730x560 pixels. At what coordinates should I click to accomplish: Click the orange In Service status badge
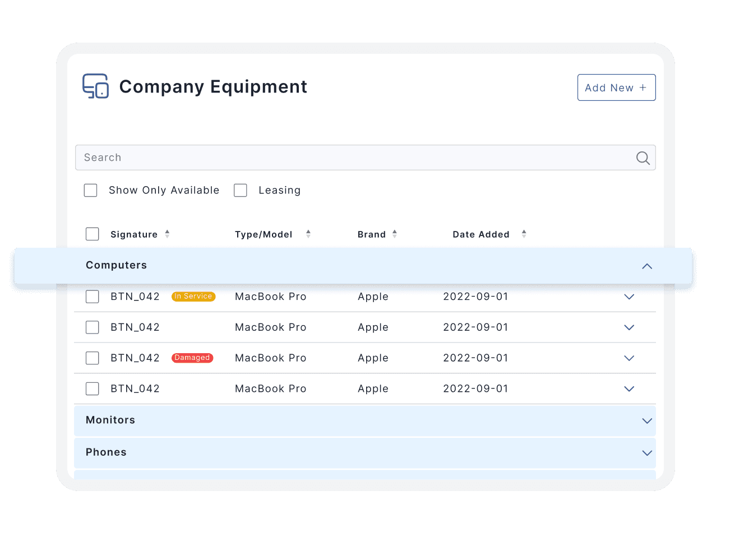coord(193,297)
